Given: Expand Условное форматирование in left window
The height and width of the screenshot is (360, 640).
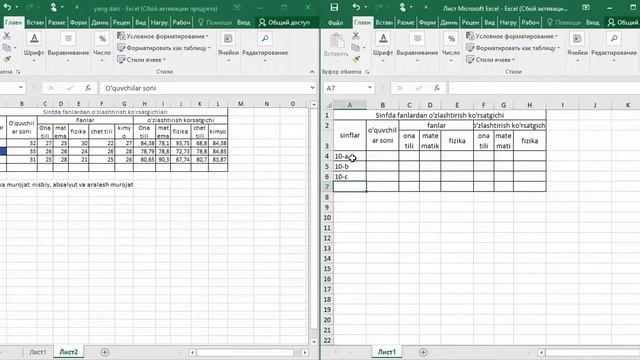Looking at the screenshot, I should (163, 36).
